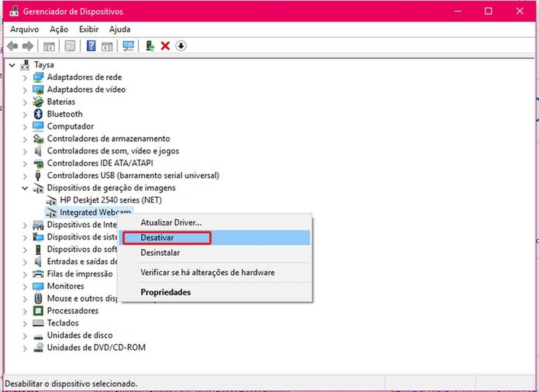The height and width of the screenshot is (392, 539).
Task: Select the Processadores tree label
Action: click(x=72, y=310)
